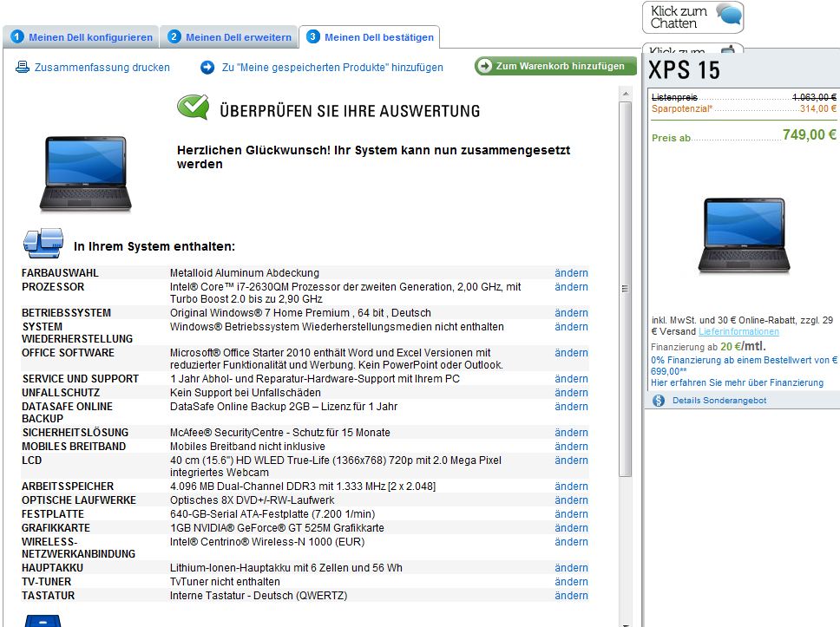The image size is (840, 627).
Task: Click the Interne Tastatur - Deutsch (QWERTZ) value
Action: coord(259,595)
